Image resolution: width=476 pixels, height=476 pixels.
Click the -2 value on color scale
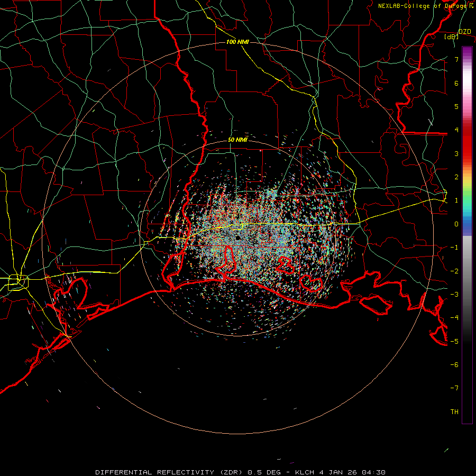(x=454, y=271)
